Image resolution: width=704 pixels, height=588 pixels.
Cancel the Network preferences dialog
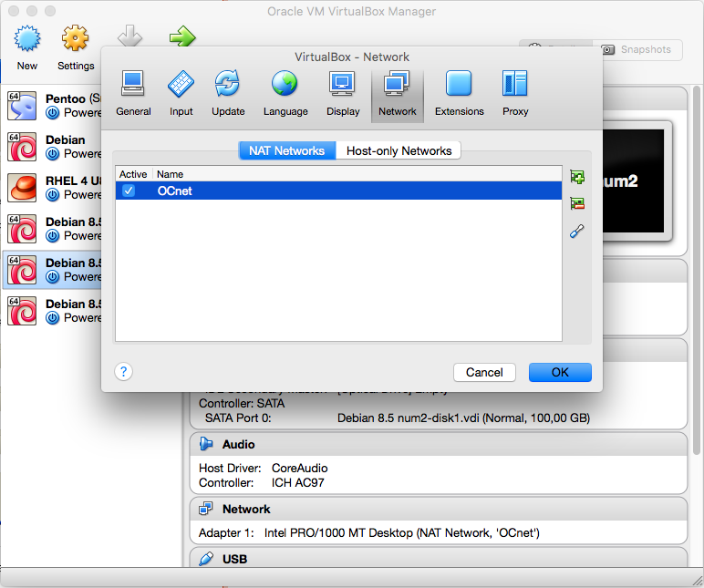[x=484, y=373]
